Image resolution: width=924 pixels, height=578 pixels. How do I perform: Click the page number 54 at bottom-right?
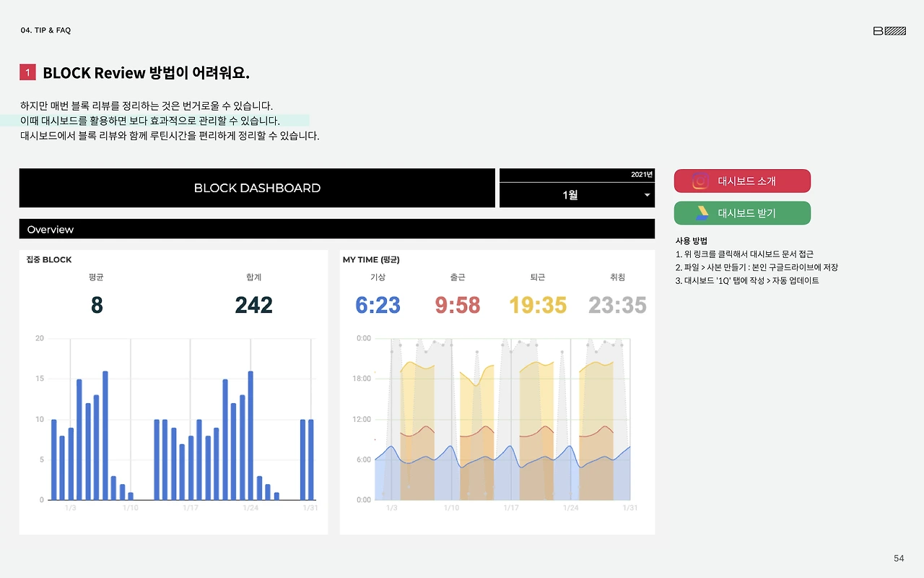tap(898, 558)
